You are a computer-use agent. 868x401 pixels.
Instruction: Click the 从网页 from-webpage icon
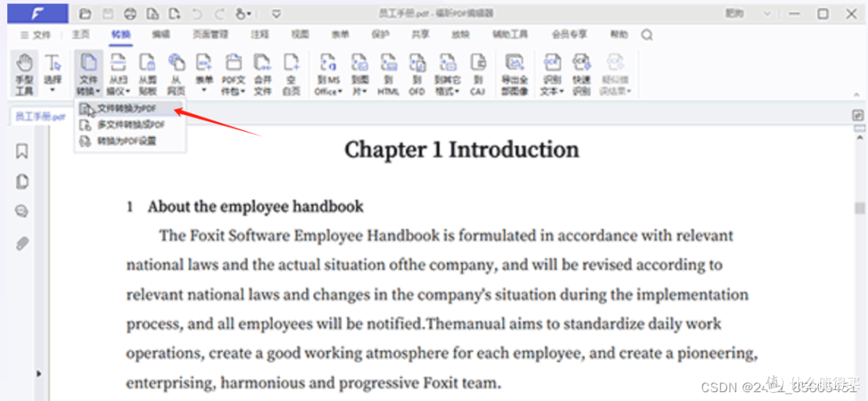click(176, 74)
